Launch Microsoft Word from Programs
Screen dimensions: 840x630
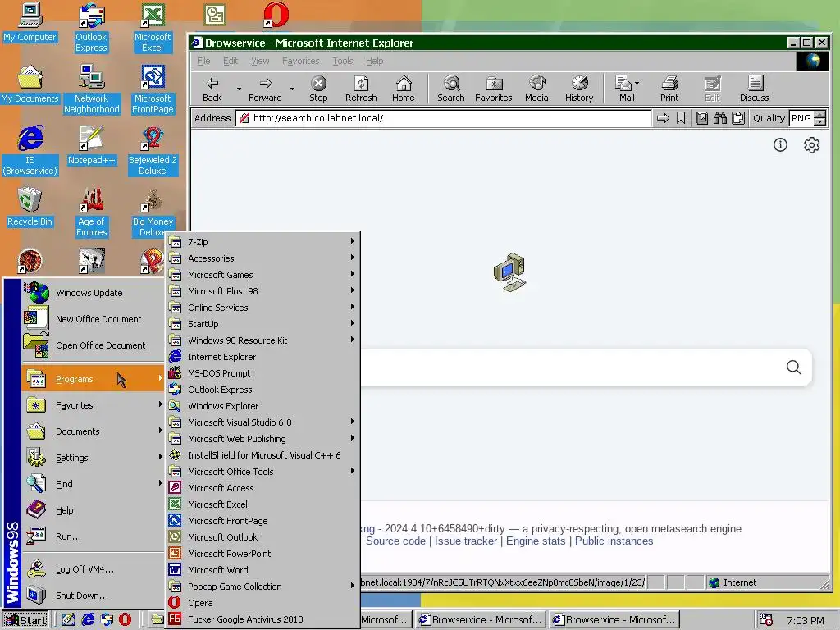point(262,570)
